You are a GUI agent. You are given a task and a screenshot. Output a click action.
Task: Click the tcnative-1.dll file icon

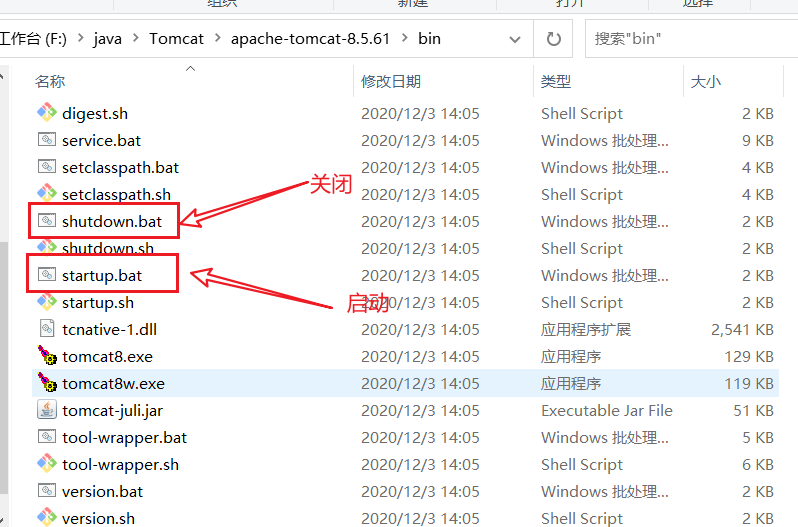[47, 329]
